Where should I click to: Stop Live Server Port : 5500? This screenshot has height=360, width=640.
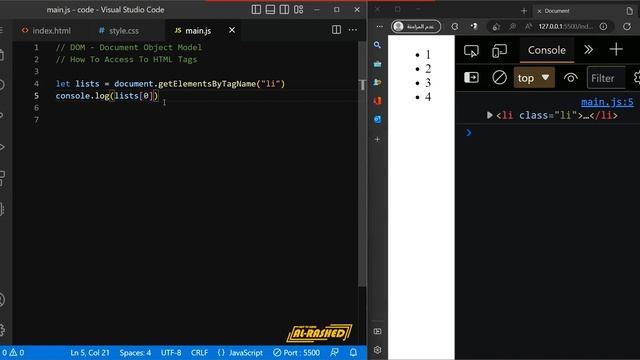tap(296, 353)
